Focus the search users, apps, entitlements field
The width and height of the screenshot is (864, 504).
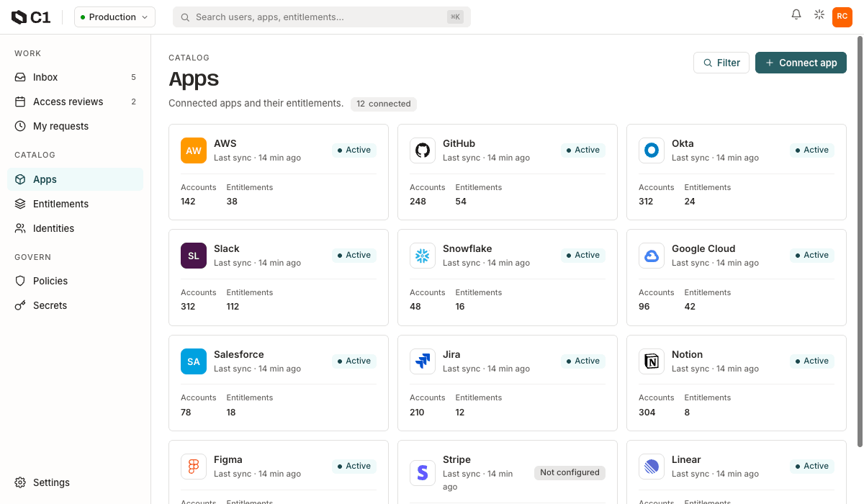[x=322, y=17]
